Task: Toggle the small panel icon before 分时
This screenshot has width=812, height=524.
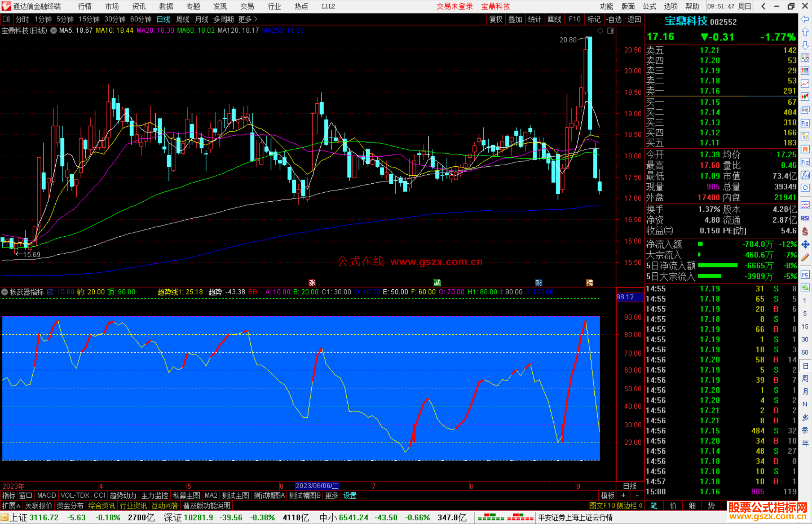Action: coord(6,19)
